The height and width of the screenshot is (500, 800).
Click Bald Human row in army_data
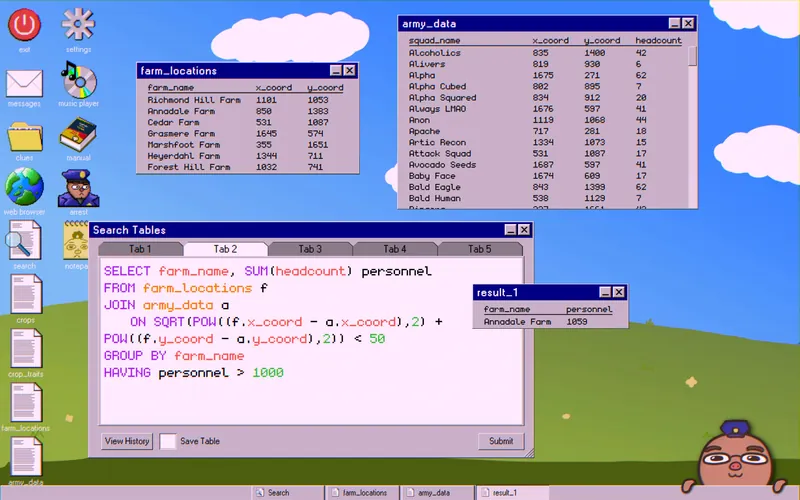[x=545, y=198]
